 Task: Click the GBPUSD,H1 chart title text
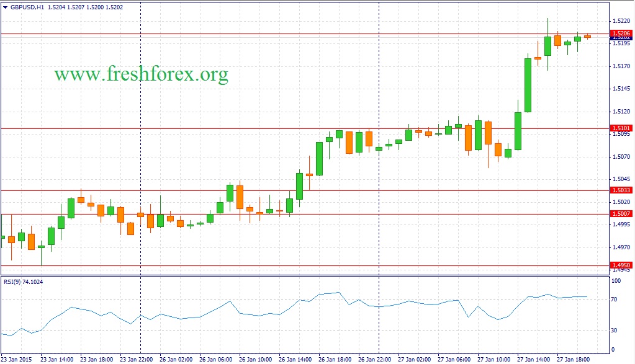(x=28, y=7)
